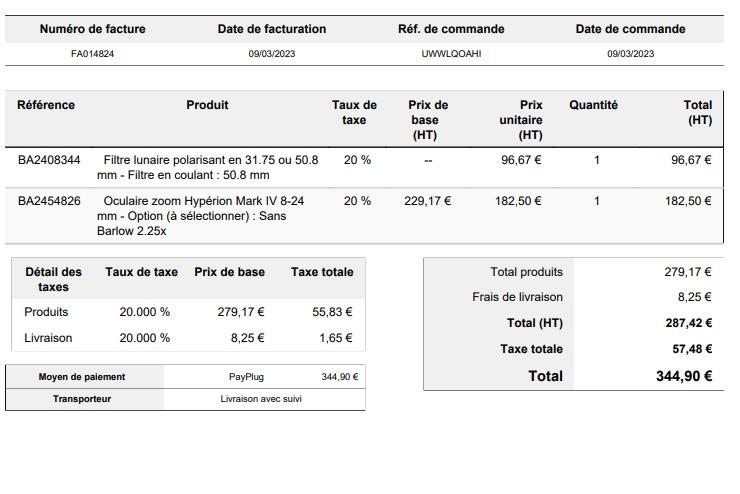Click the order reference UWWLQOAHI
740x494 pixels.
click(x=451, y=54)
